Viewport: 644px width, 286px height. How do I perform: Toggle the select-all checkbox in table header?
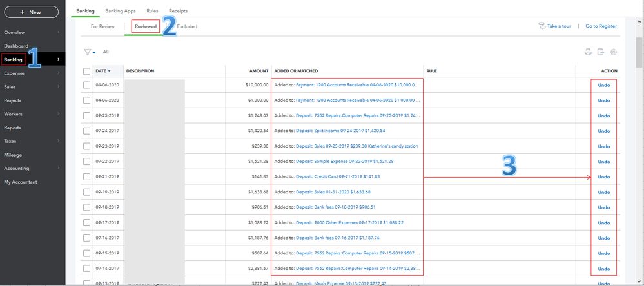click(86, 71)
